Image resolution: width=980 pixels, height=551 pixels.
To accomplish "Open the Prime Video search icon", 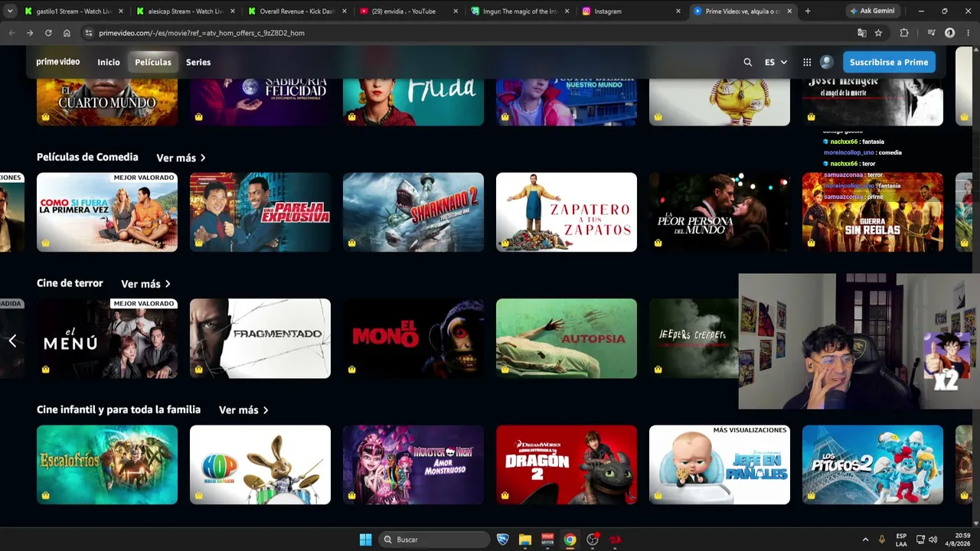I will click(x=747, y=62).
